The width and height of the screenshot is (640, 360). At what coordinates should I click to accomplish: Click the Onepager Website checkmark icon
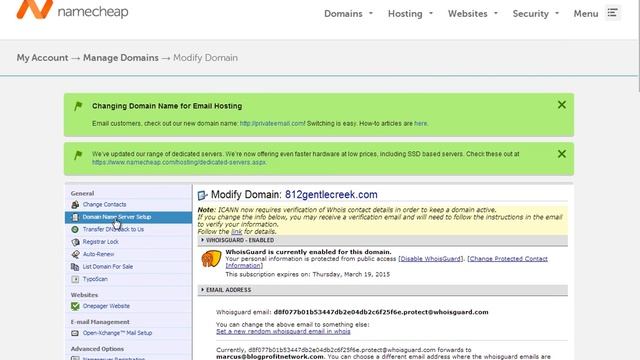pyautogui.click(x=75, y=306)
